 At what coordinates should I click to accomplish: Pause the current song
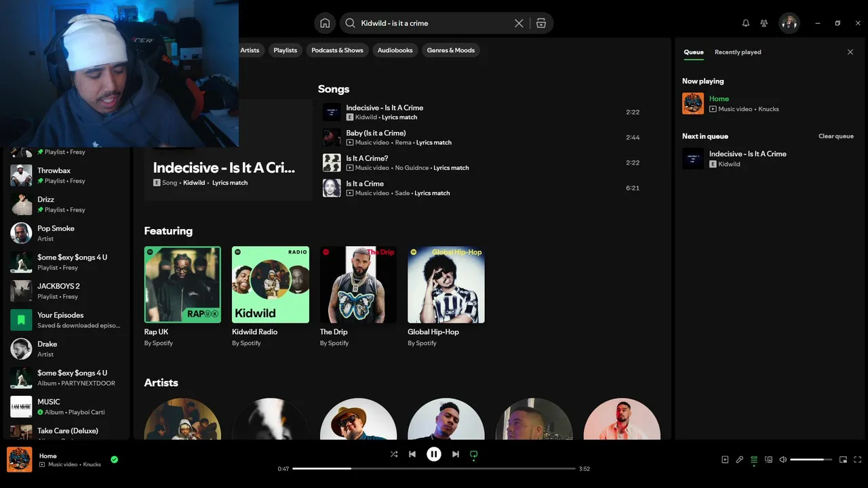434,454
